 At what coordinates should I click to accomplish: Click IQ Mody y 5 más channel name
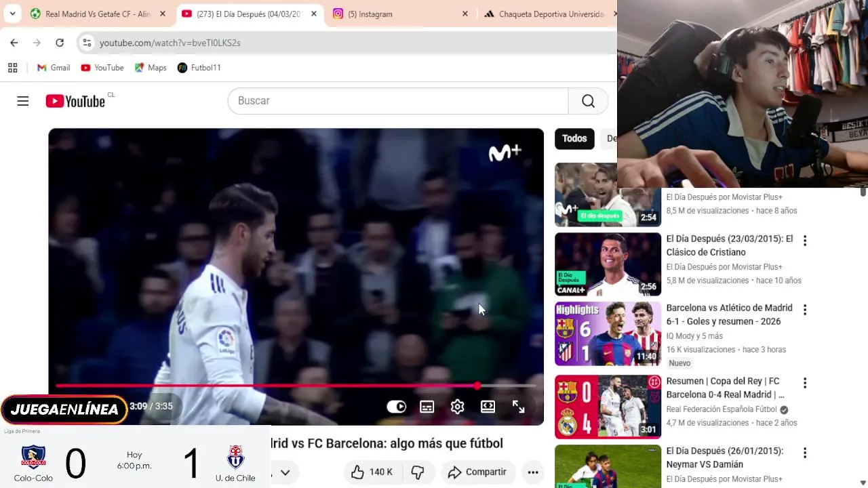click(694, 336)
